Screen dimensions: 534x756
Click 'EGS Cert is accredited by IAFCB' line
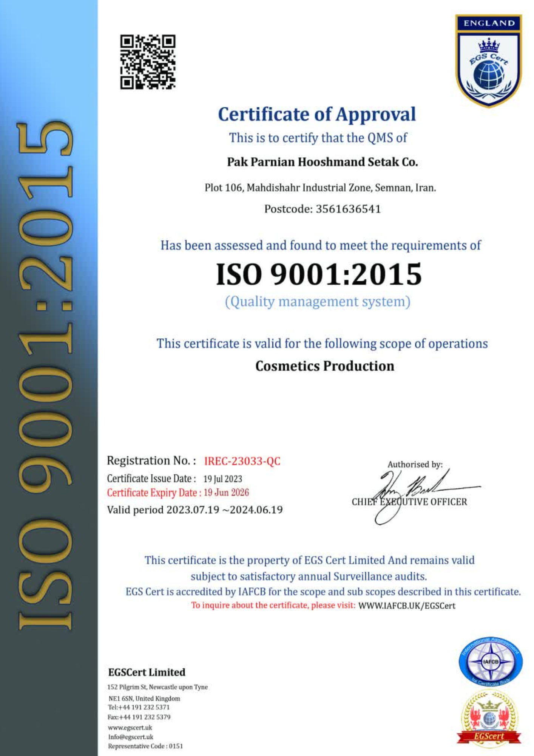coord(323,592)
